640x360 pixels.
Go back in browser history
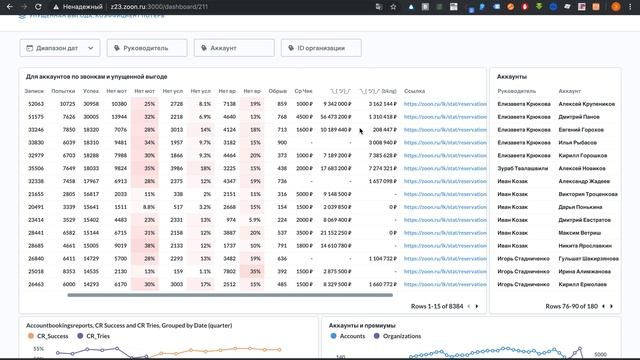pos(9,7)
